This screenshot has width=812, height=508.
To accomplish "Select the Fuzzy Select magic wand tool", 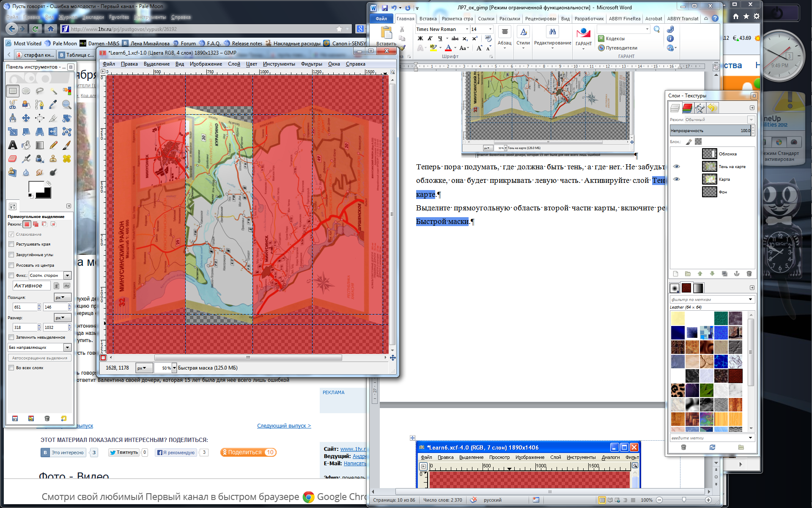I will tap(53, 91).
